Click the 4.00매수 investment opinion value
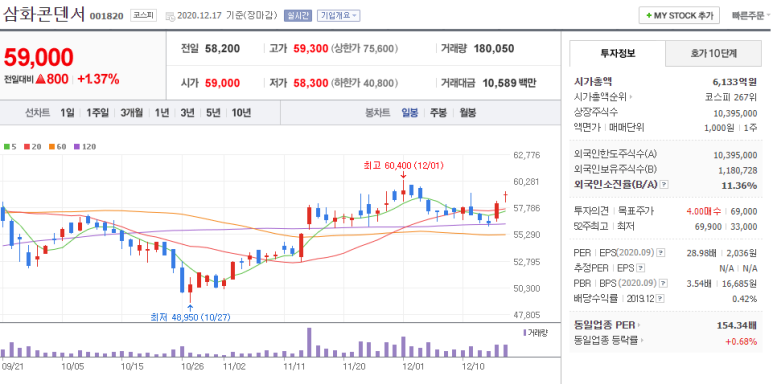This screenshot has width=773, height=384. [x=703, y=211]
